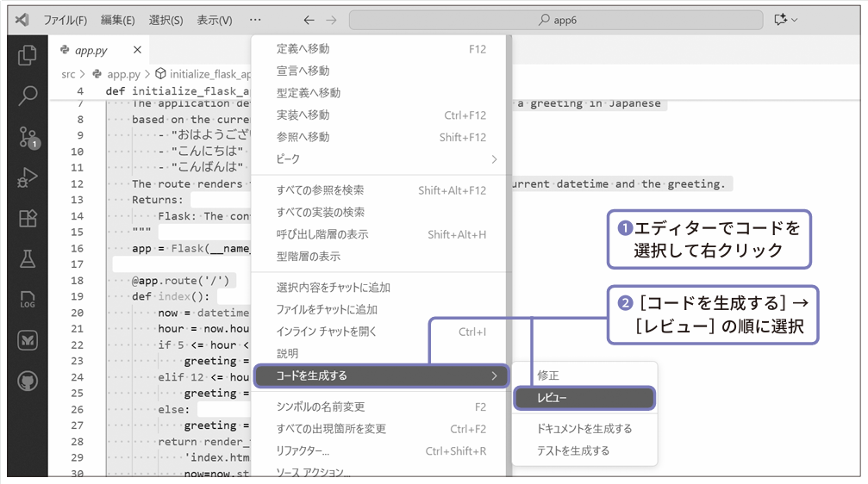Viewport: 868px width, 484px height.
Task: Open the ファイル(F) menu
Action: point(66,20)
